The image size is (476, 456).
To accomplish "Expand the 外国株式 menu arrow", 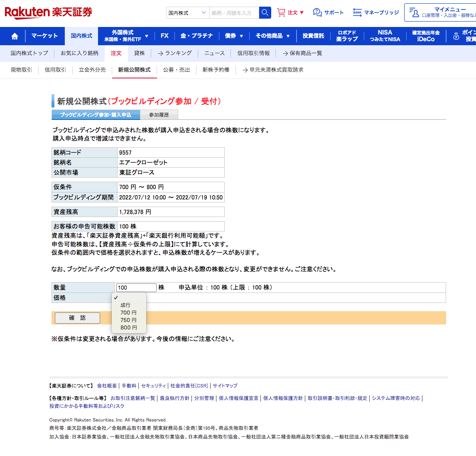I will point(147,36).
